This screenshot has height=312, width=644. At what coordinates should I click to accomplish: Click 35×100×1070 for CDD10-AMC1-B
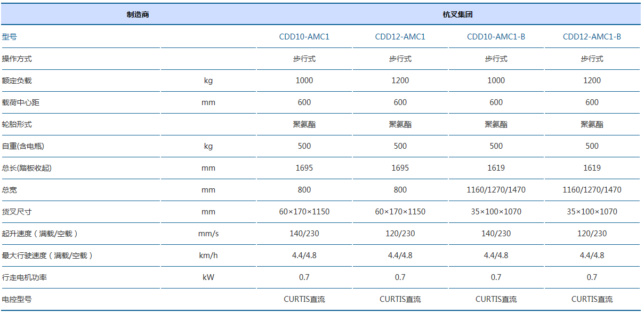tap(496, 212)
